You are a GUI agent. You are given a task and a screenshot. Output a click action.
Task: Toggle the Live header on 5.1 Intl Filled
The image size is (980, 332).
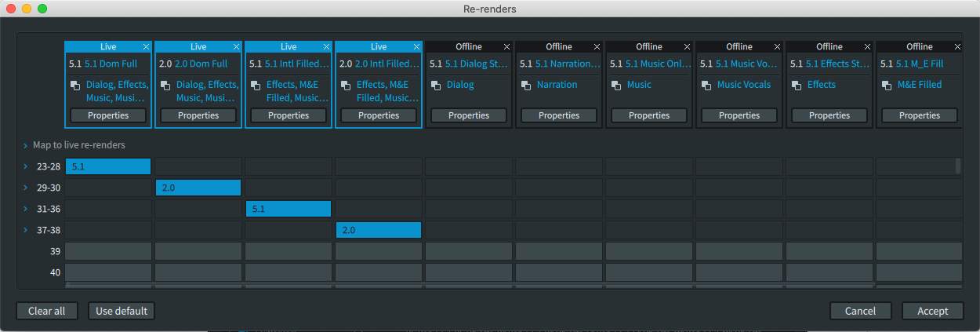pyautogui.click(x=288, y=47)
